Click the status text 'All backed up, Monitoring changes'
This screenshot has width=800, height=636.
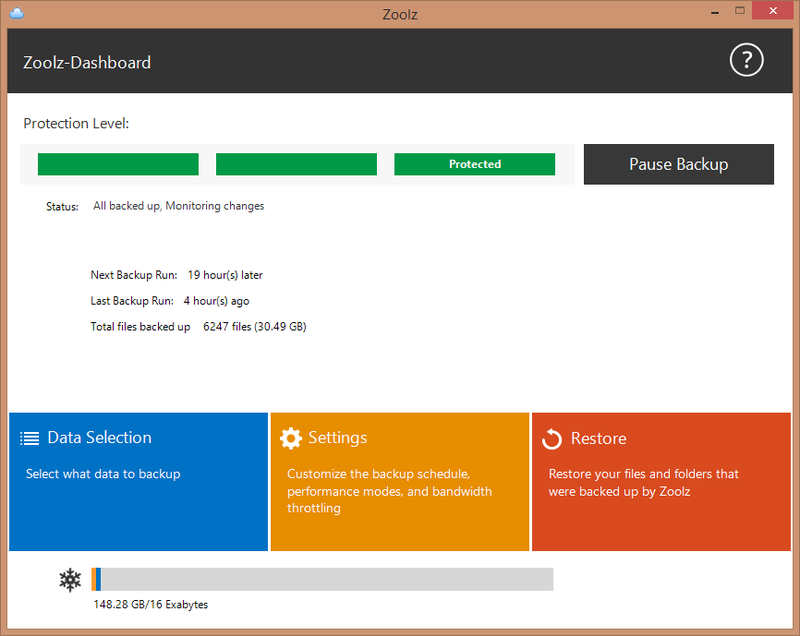pos(179,206)
